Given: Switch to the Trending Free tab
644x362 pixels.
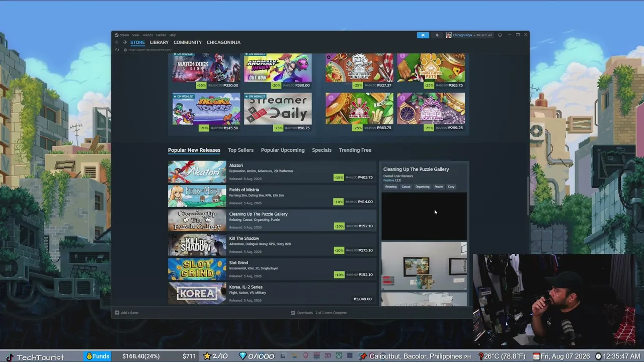Looking at the screenshot, I should click(x=355, y=150).
